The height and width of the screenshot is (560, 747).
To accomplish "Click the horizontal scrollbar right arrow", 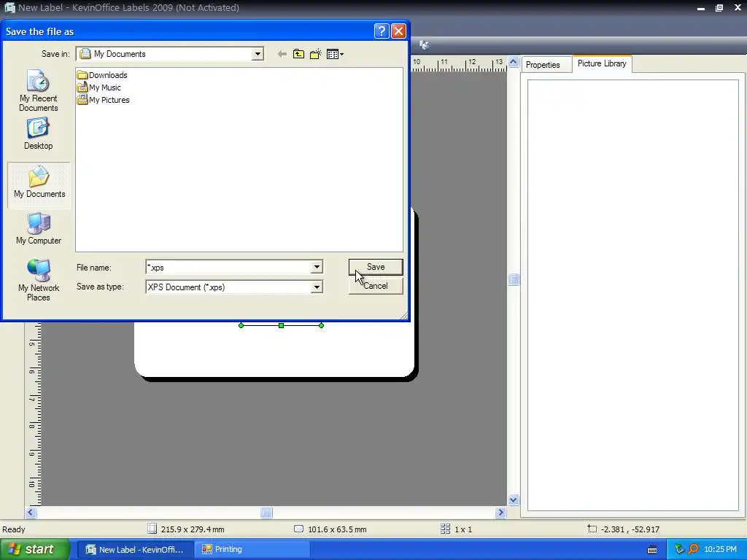I will [500, 513].
